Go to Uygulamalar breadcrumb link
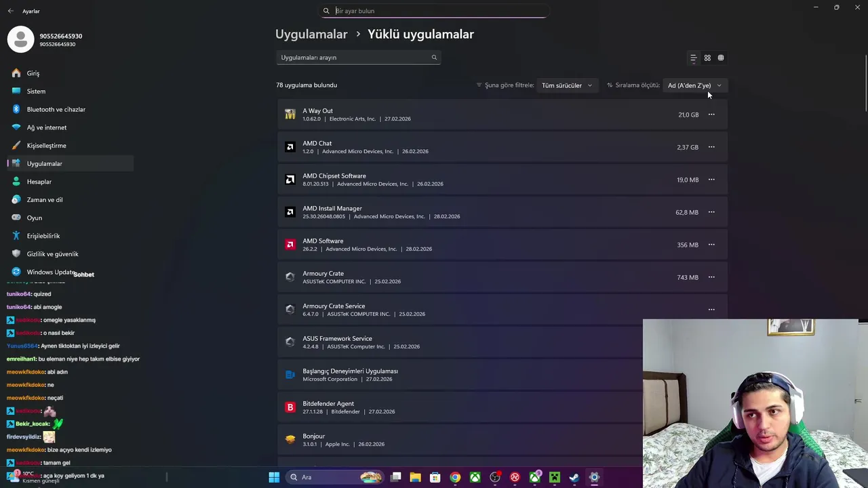The height and width of the screenshot is (488, 868). coord(311,34)
